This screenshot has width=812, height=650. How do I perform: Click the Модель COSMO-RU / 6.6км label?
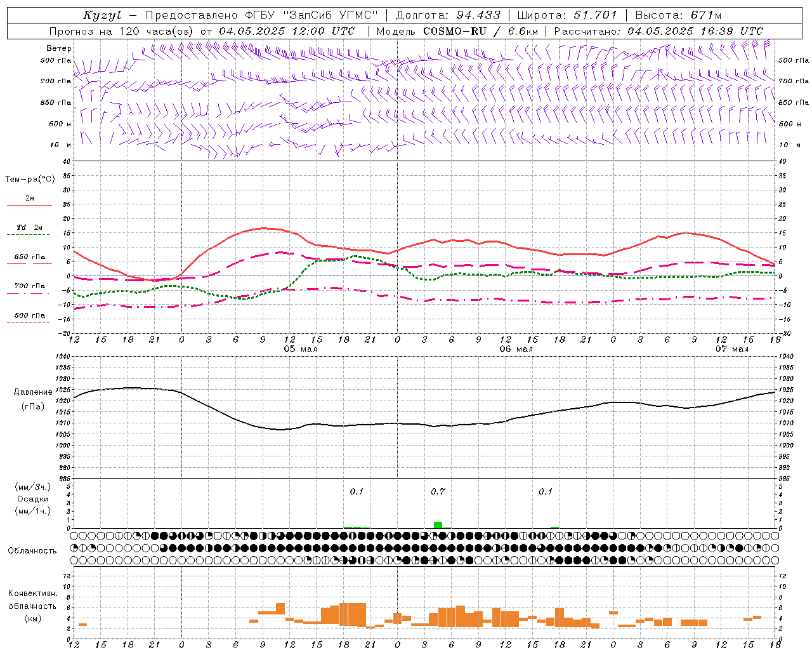457,31
